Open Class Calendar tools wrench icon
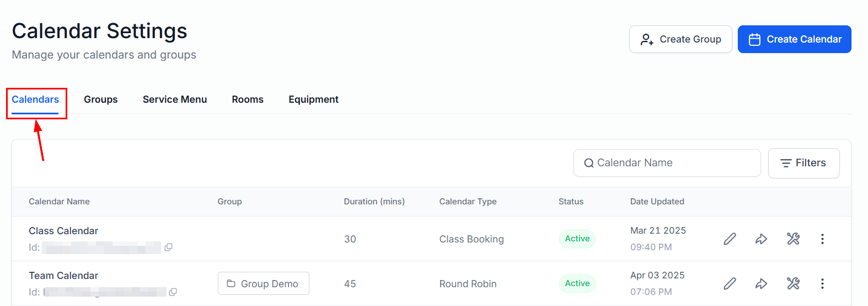 (793, 239)
